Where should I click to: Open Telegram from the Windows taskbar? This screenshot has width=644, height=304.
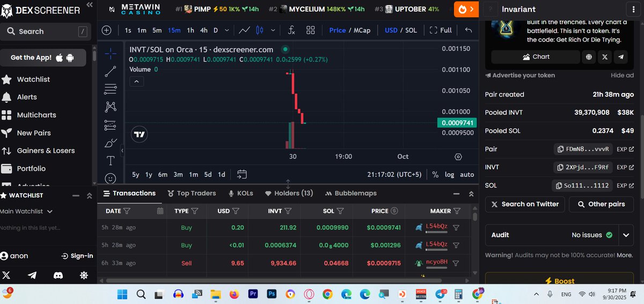(x=441, y=294)
